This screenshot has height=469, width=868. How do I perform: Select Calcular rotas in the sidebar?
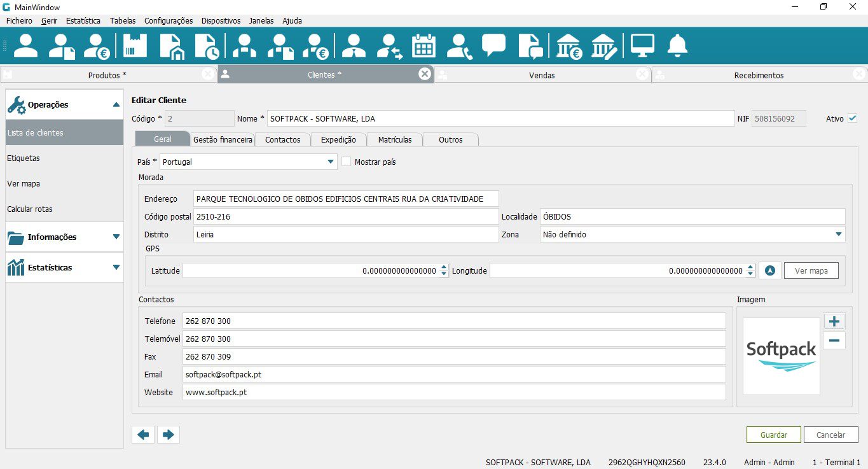pos(64,209)
